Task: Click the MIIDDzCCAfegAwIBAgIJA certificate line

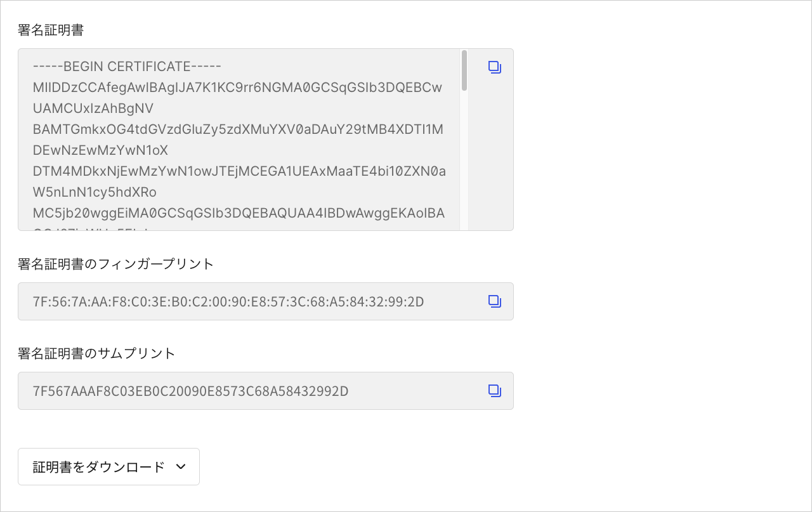Action: 239,87
